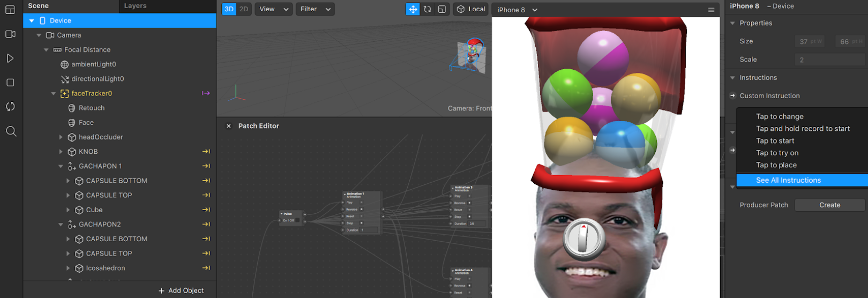This screenshot has width=868, height=298.
Task: Select 'See All Instructions' menu entry
Action: [802, 180]
